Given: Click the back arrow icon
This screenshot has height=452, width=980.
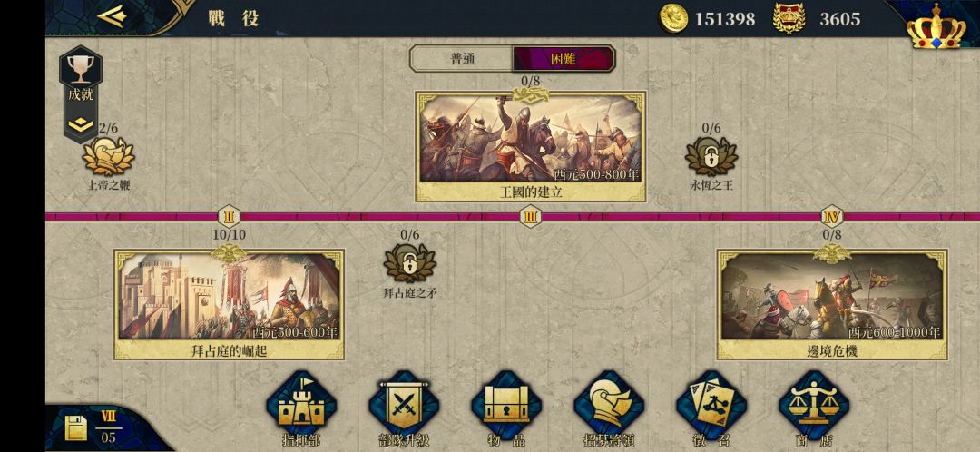Looking at the screenshot, I should 113,16.
